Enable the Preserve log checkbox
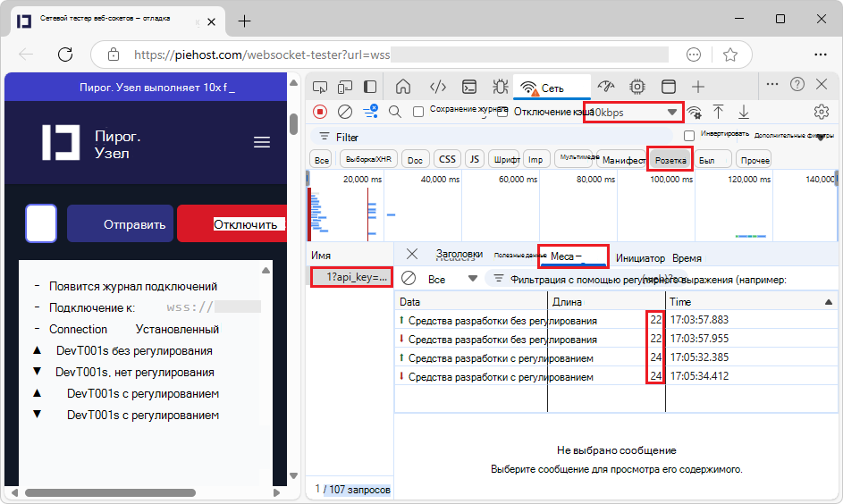843x504 pixels. point(418,112)
